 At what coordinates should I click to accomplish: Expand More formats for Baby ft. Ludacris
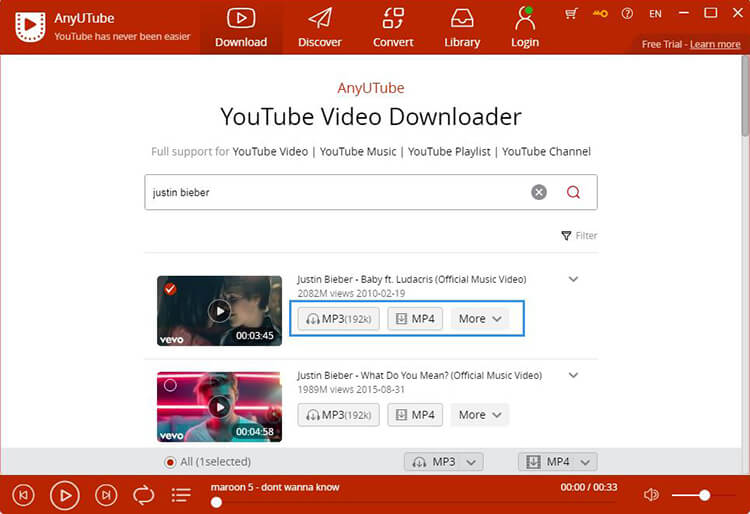click(x=480, y=319)
